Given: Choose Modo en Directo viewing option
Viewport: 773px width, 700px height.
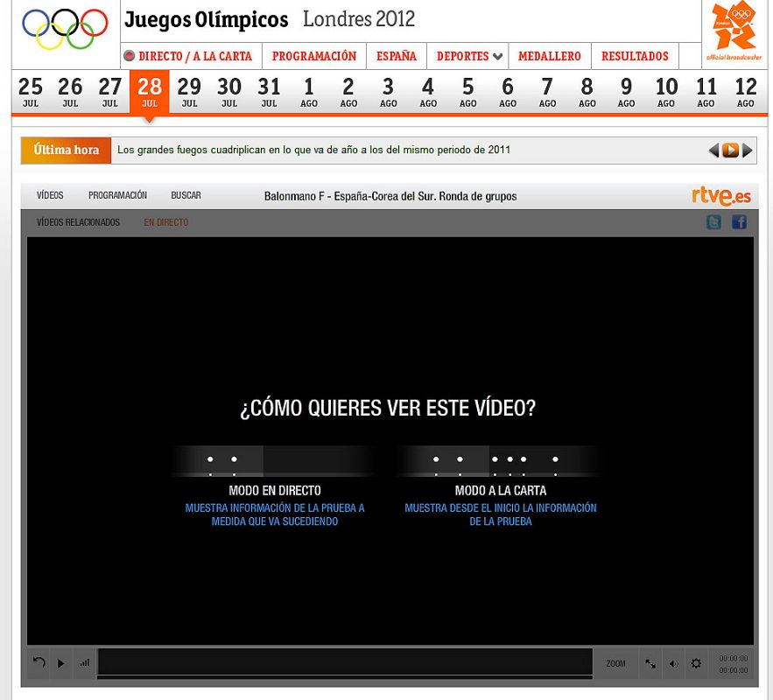Looking at the screenshot, I should click(x=274, y=490).
